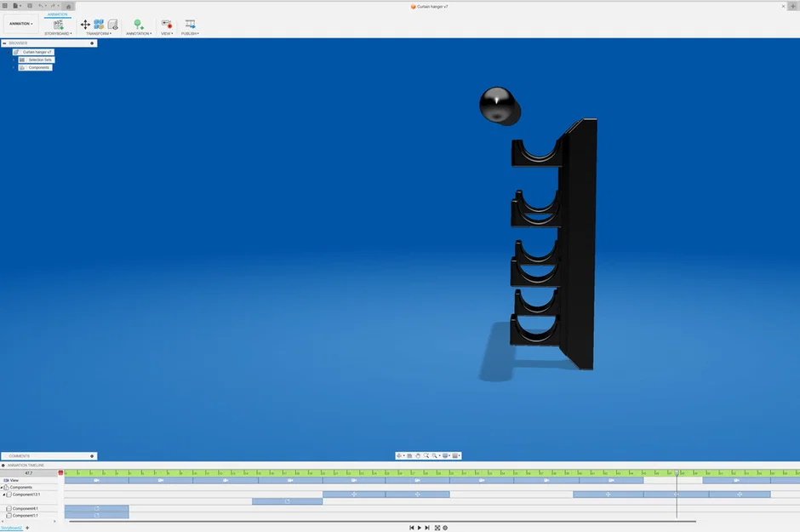
Task: Pin the Comments panel dot
Action: [93, 456]
